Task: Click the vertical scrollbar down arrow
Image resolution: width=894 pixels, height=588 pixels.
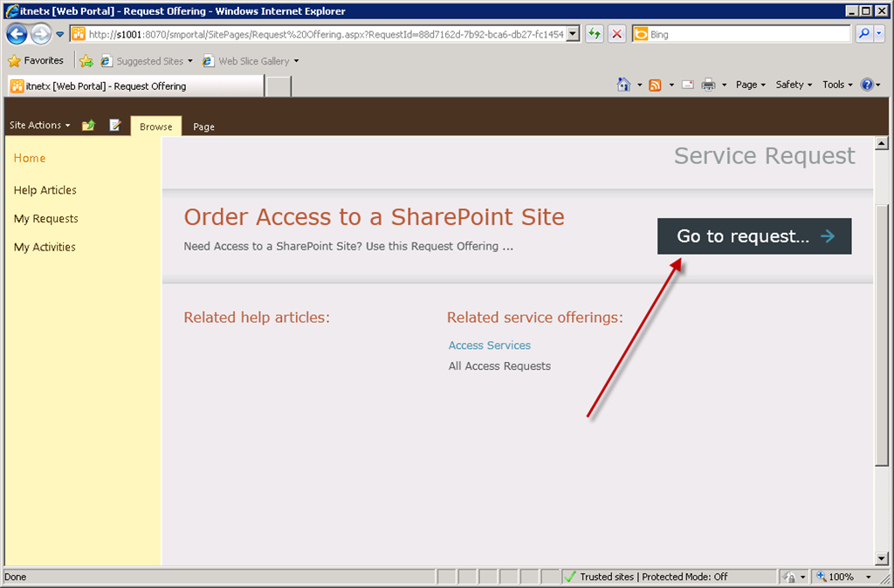Action: tap(881, 558)
